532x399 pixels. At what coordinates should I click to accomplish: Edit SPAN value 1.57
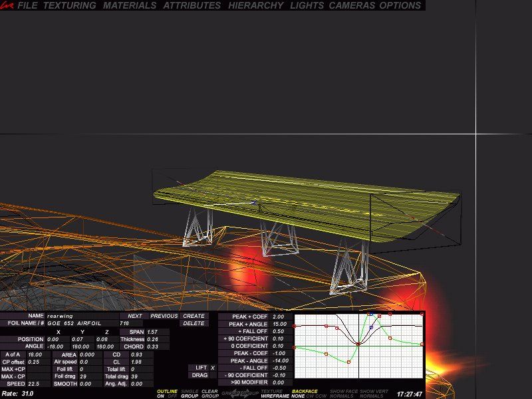point(158,332)
